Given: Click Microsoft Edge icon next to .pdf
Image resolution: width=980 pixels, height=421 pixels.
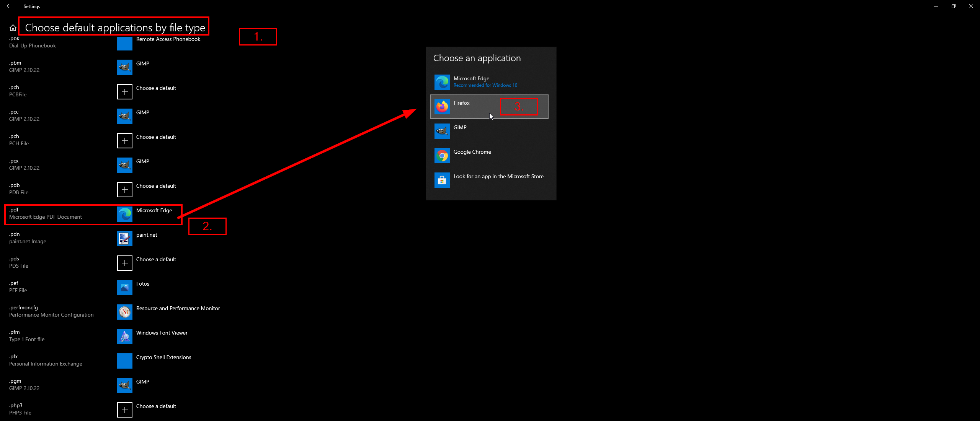Looking at the screenshot, I should pos(125,214).
